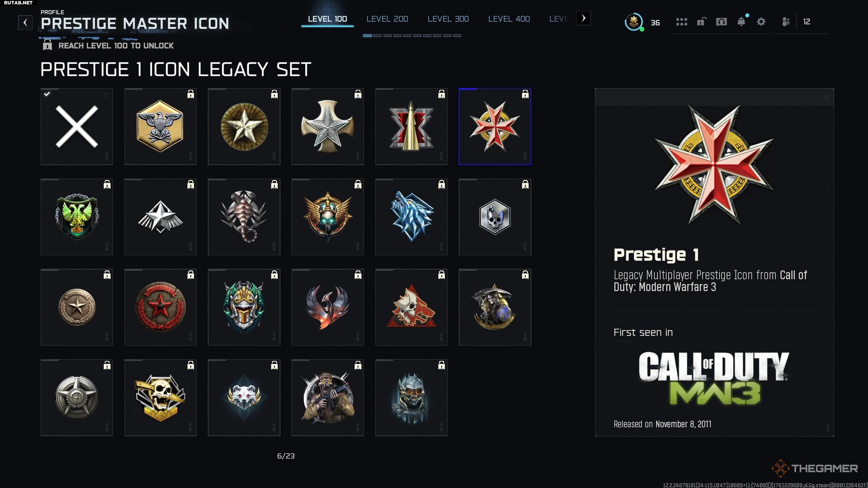Open the social party icon beside 12
868x488 pixels.
coord(786,22)
